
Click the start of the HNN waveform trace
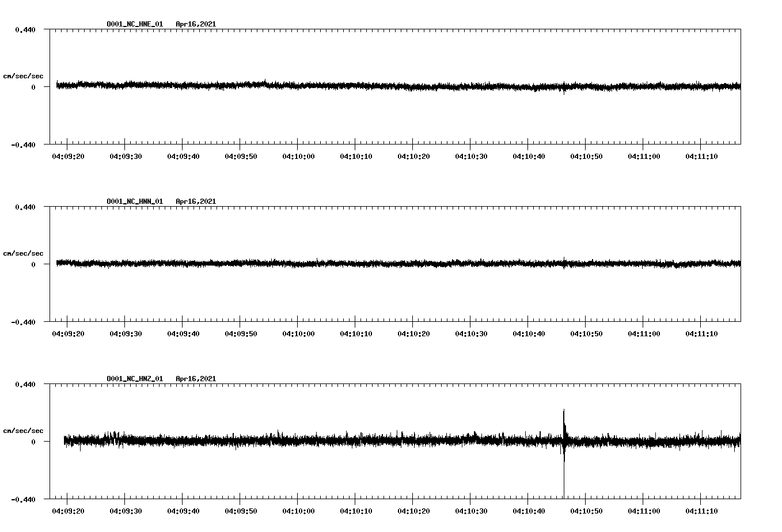click(58, 263)
